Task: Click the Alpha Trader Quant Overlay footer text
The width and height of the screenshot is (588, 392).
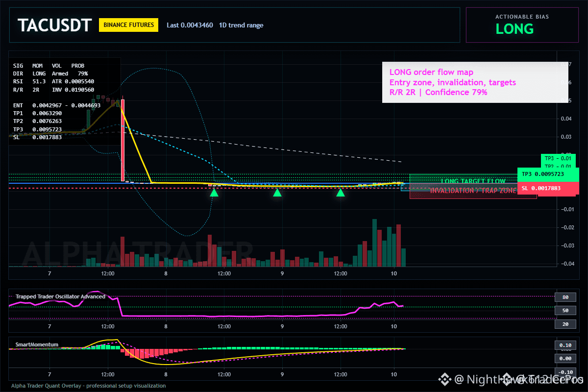Action: (x=88, y=386)
